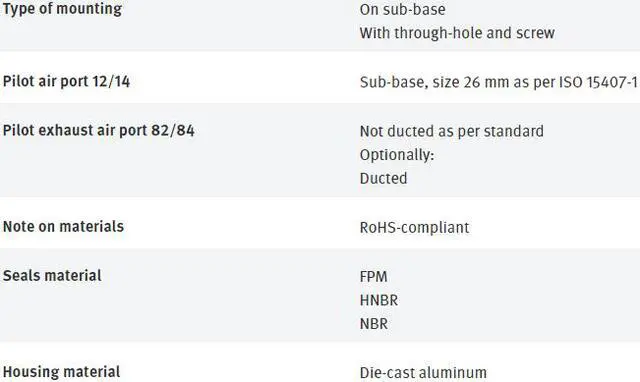Select the Die-cast aluminum value

[x=423, y=373]
